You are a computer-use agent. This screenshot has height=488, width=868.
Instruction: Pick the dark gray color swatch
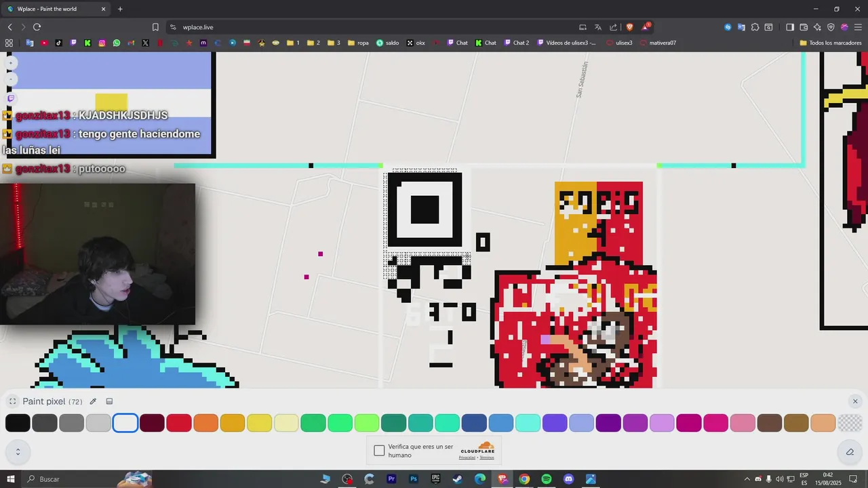pos(45,423)
